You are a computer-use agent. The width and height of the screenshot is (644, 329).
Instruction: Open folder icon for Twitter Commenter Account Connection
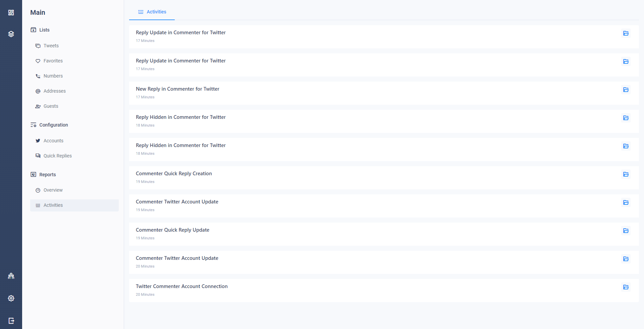click(626, 287)
